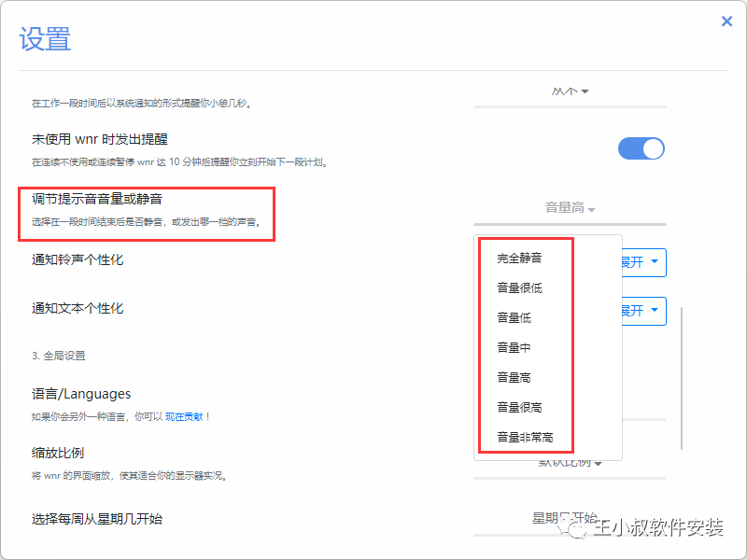Open the 从不 dropdown at the top
Image resolution: width=747 pixels, height=560 pixels.
tap(570, 91)
